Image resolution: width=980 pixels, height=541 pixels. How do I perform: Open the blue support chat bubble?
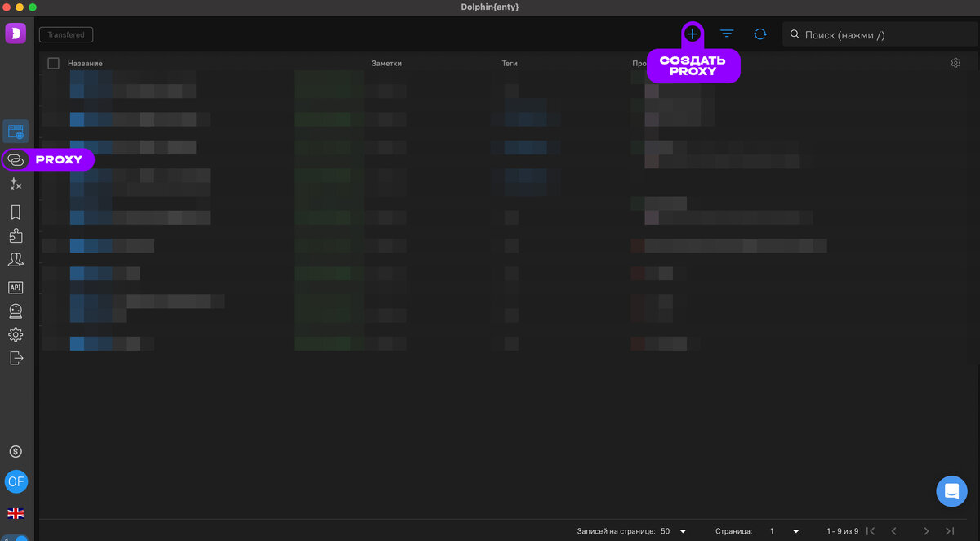pyautogui.click(x=951, y=491)
